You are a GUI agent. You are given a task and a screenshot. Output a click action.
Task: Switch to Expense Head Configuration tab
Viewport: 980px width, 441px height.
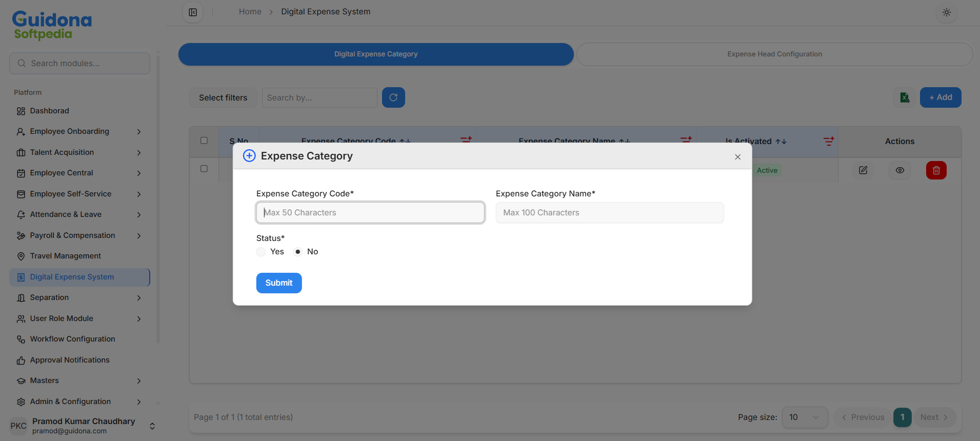pos(774,54)
